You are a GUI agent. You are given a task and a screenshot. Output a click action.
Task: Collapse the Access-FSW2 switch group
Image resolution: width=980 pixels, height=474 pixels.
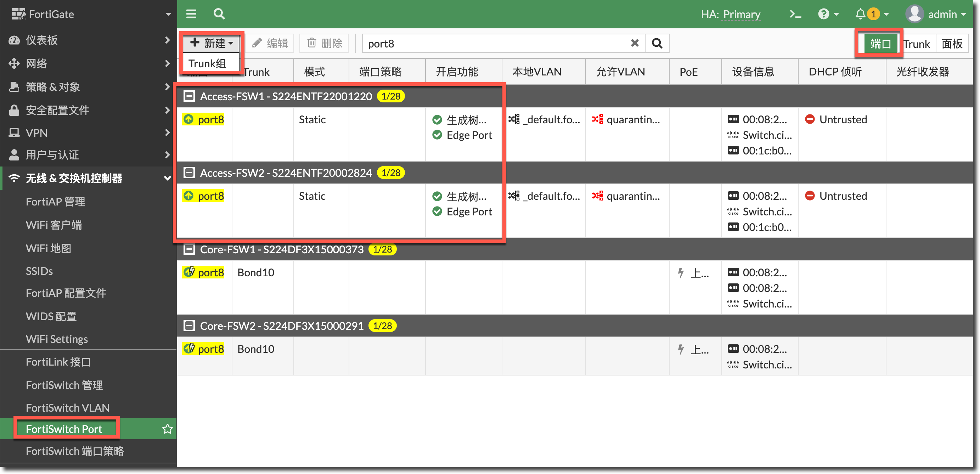pos(189,173)
